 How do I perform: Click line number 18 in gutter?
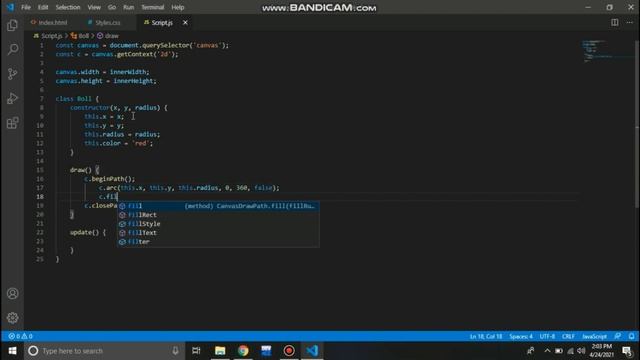pos(40,197)
